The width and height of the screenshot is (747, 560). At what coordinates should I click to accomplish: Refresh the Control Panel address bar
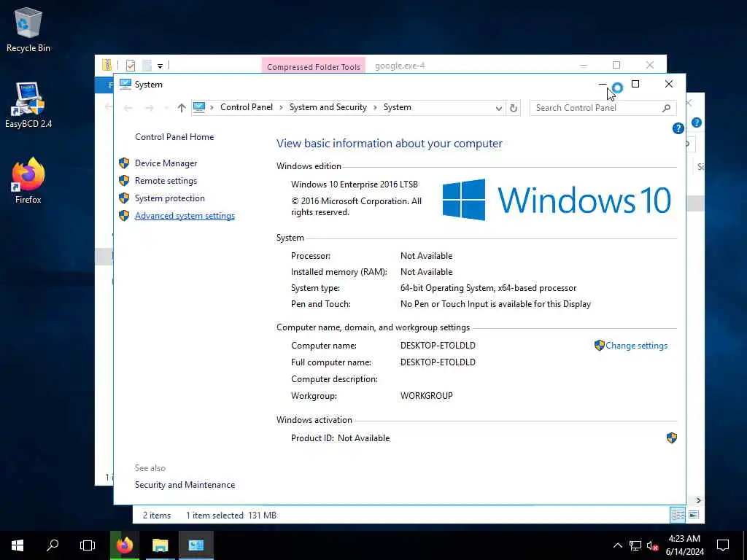point(513,108)
